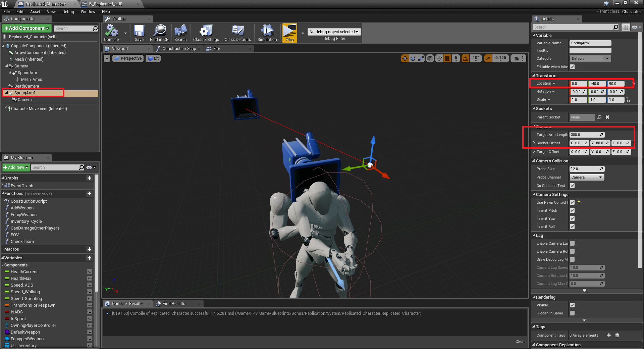Screen dimensions: 644x349
Task: Click the Scale lock toggle
Action: (x=628, y=100)
